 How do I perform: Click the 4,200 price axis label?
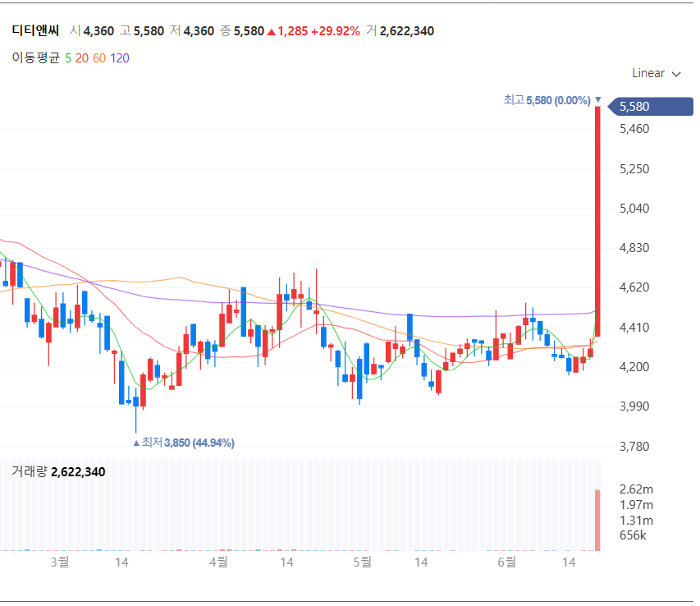pyautogui.click(x=634, y=366)
